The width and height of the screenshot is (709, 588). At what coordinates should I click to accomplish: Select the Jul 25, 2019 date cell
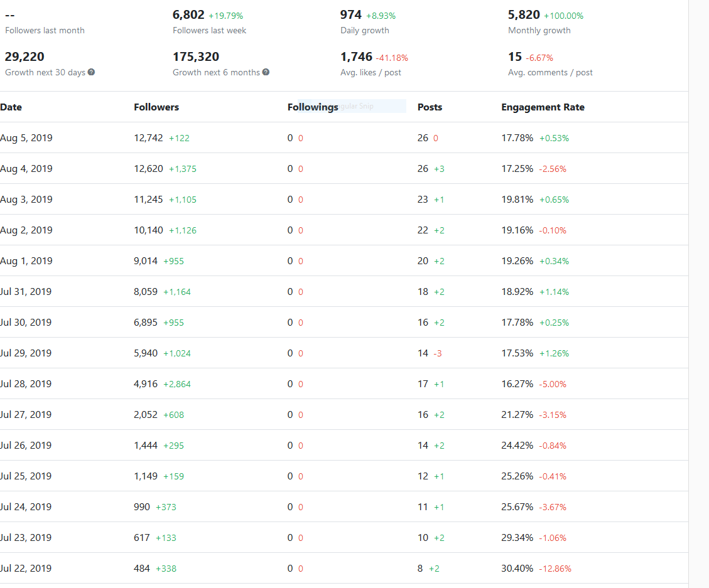pyautogui.click(x=26, y=476)
